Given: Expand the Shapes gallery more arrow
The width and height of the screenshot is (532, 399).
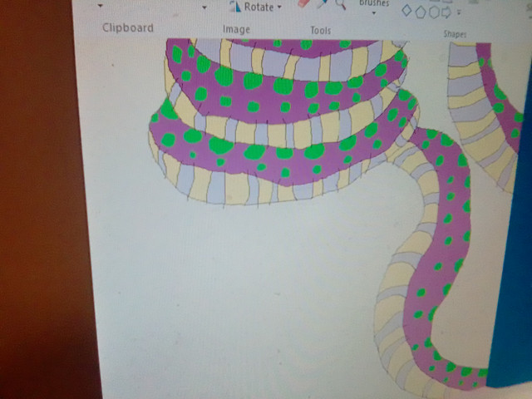Looking at the screenshot, I should coord(459,13).
